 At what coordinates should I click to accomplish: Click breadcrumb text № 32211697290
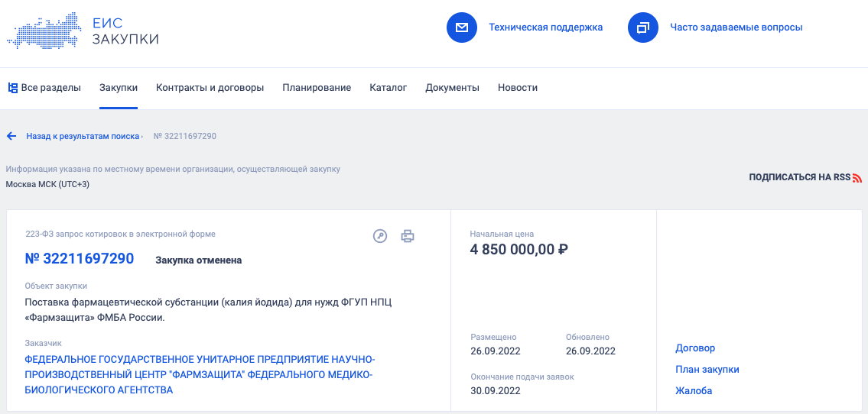185,136
